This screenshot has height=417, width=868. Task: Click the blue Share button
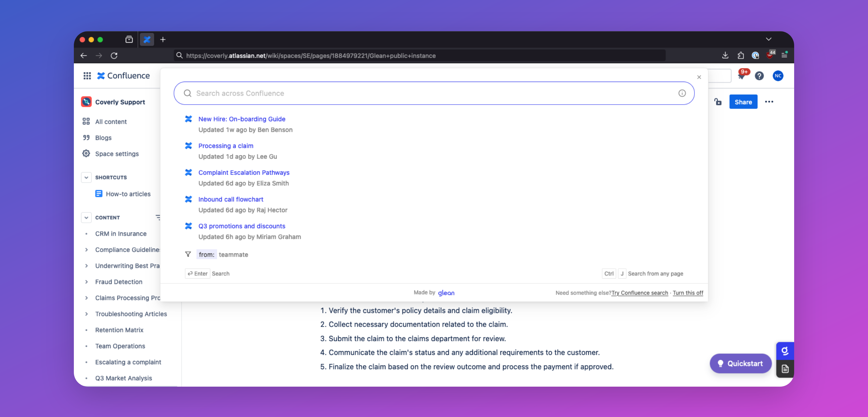[743, 102]
